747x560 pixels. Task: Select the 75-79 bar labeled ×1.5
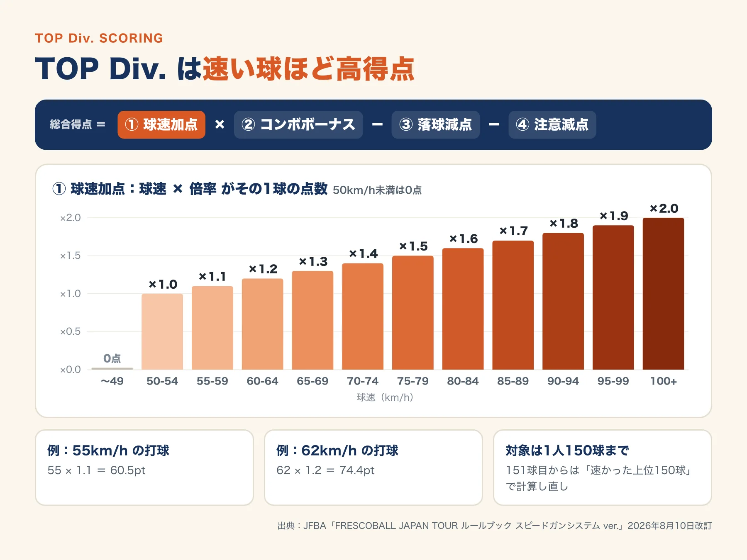coord(413,313)
